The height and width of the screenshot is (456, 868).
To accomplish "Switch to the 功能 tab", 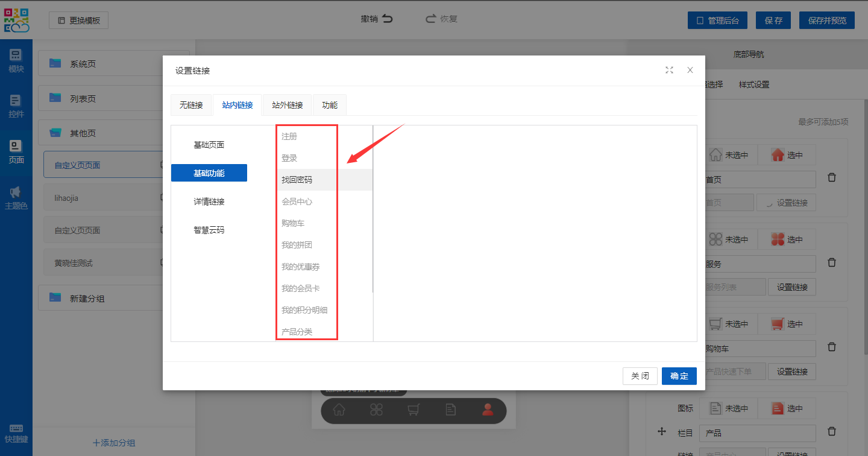I will 330,105.
